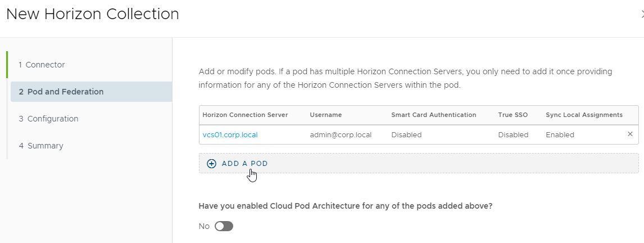Viewport: 644px width, 243px height.
Task: Click the Enabled value under Sync Local Assignments
Action: tap(560, 135)
